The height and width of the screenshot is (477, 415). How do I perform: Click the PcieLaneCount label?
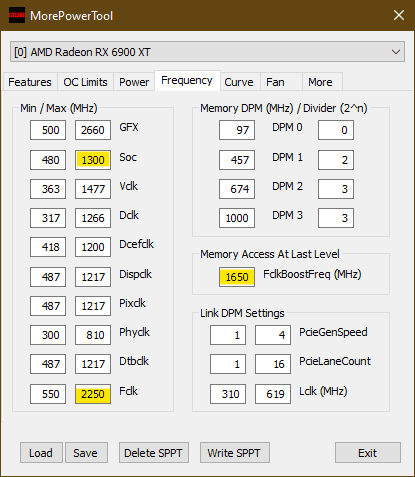(335, 361)
